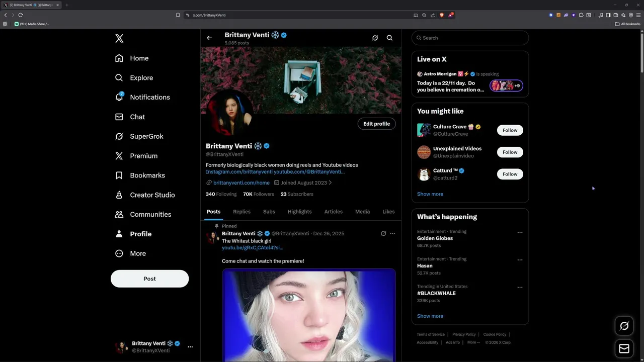This screenshot has width=644, height=362.
Task: Follow Culture Crave
Action: (510, 130)
